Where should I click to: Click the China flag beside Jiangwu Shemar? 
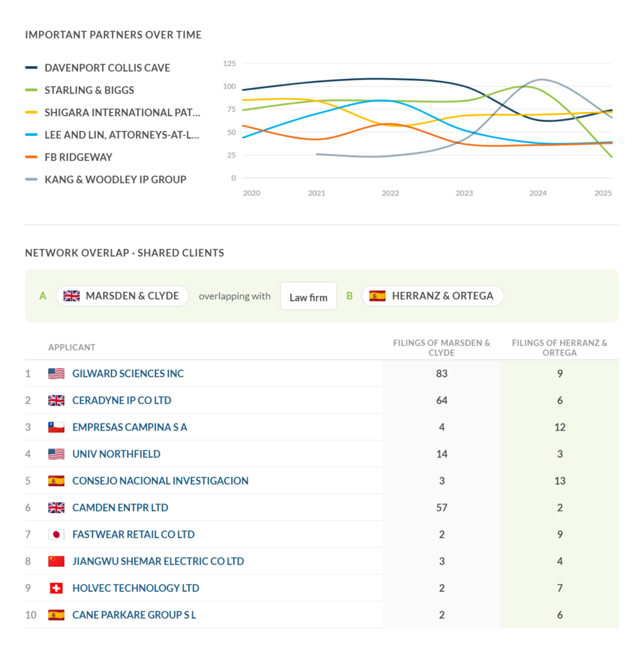(x=57, y=561)
